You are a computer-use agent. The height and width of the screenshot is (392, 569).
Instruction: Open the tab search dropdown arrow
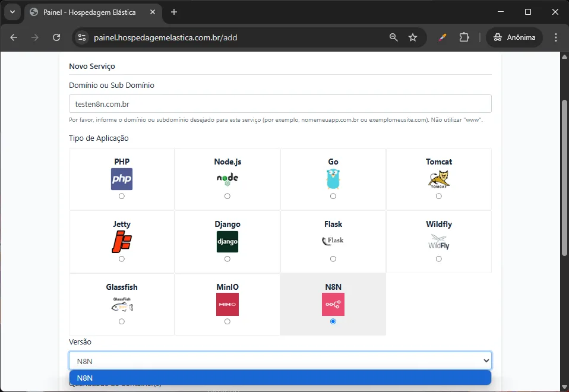pos(12,12)
